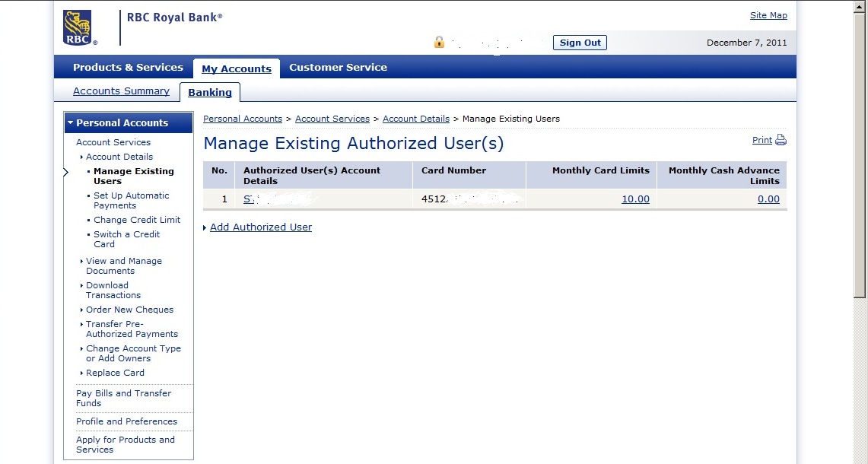Open the Site Map link
This screenshot has height=464, width=868.
768,15
